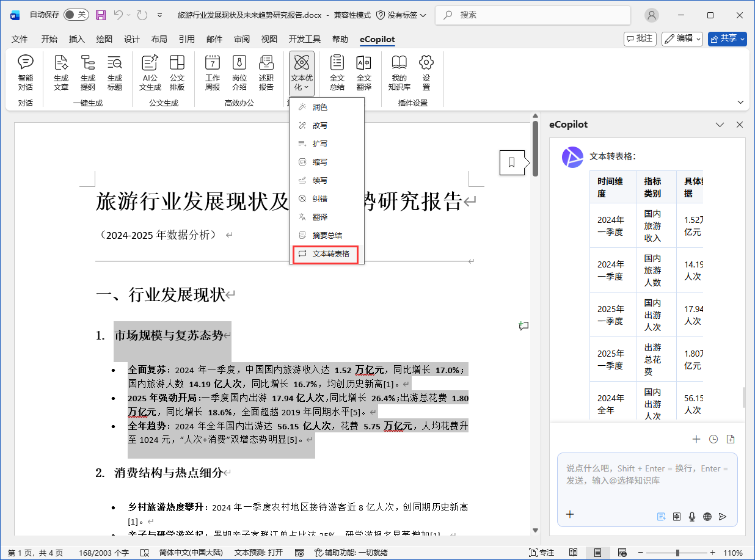
Task: Toggle 专注 focus mode in status bar
Action: pos(541,551)
